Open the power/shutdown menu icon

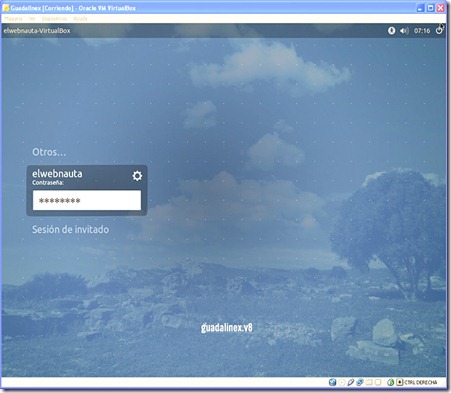tap(439, 30)
